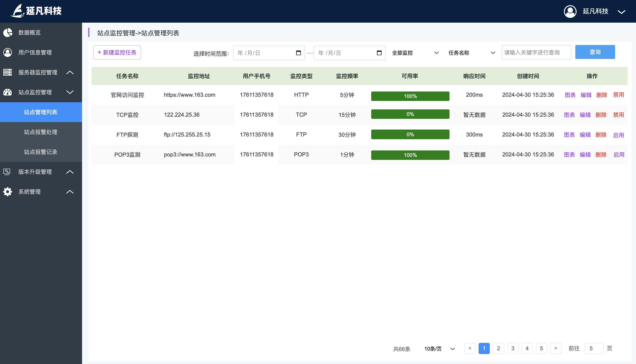Click the pie chart icon for 数据概览
636x364 pixels.
(8, 33)
